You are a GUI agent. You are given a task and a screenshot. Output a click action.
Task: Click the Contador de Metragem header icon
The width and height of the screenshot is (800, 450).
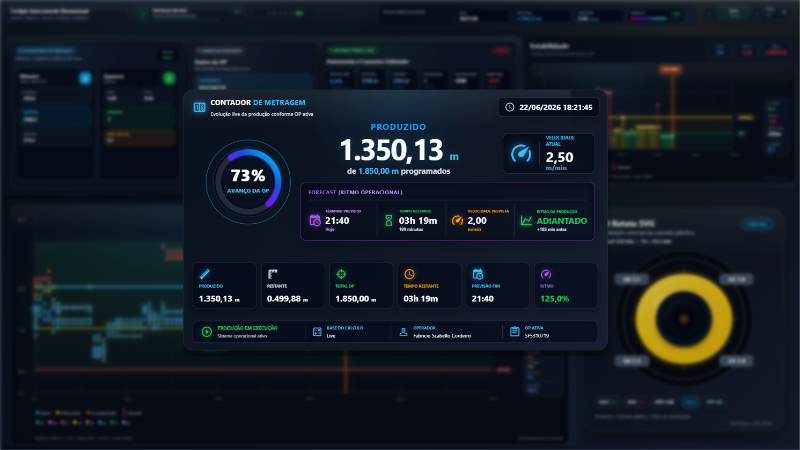click(x=199, y=107)
